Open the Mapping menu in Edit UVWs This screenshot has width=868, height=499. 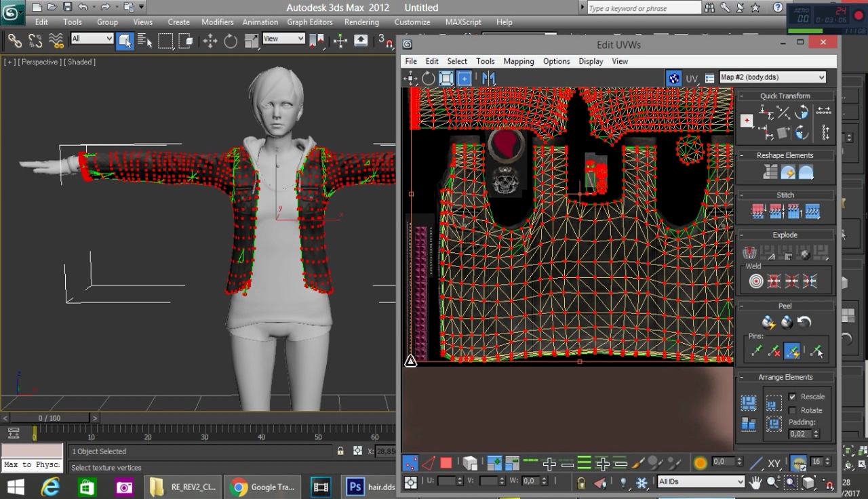click(x=519, y=61)
